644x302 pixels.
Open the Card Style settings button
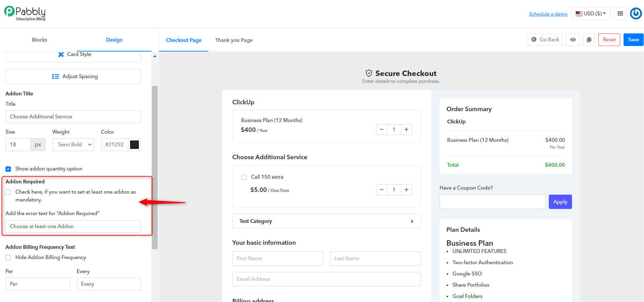[73, 57]
